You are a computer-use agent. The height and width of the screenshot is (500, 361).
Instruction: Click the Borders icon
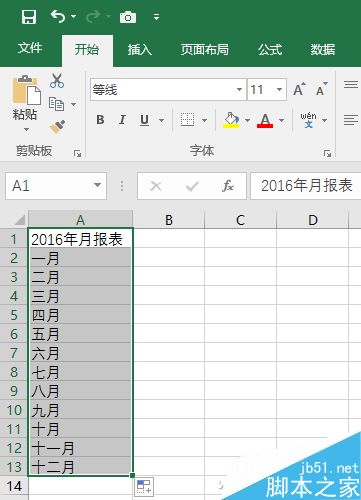click(x=187, y=120)
